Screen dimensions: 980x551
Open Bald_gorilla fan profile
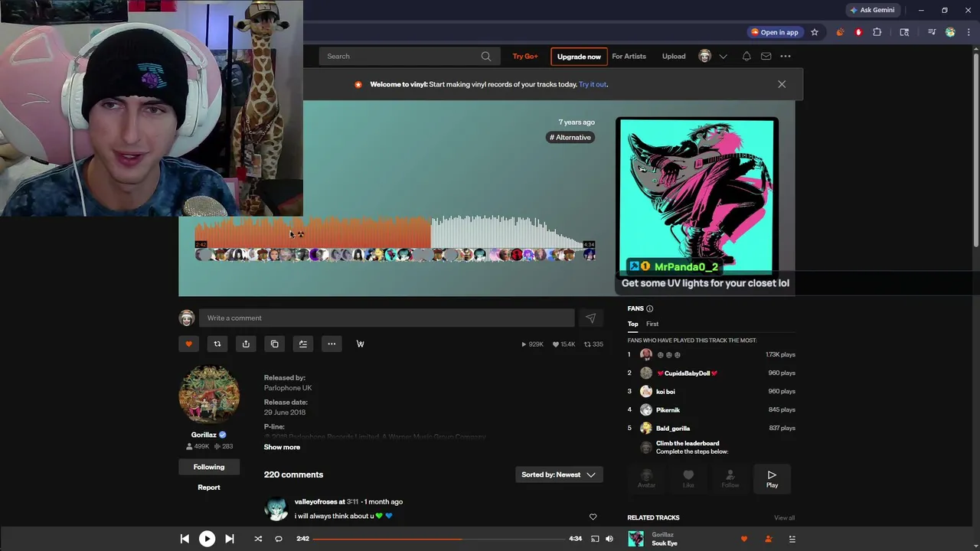672,429
